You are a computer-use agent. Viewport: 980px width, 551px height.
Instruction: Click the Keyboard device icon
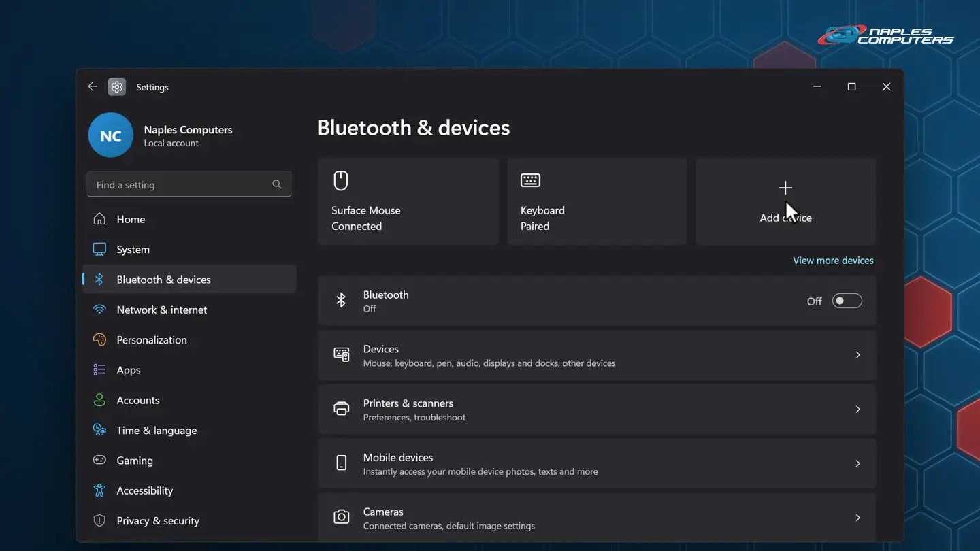530,180
